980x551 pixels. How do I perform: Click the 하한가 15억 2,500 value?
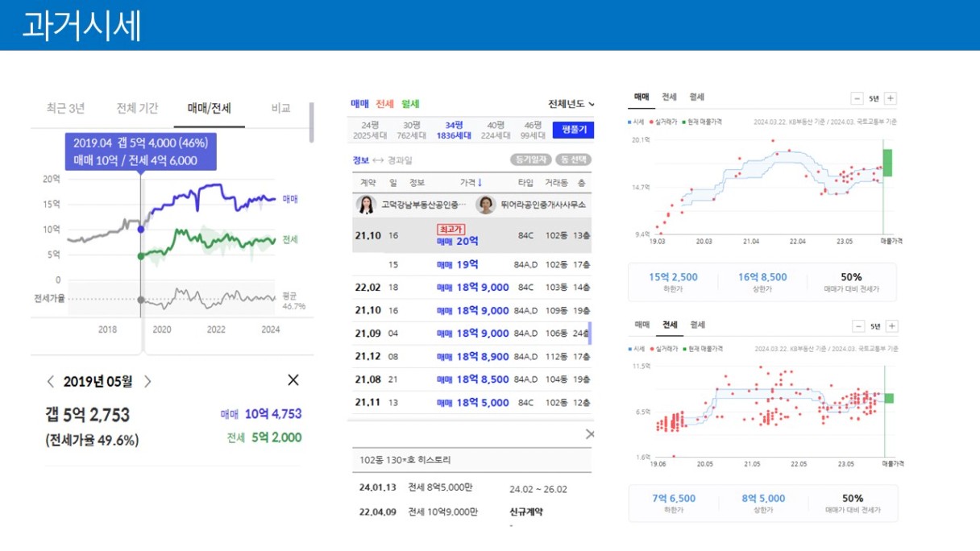673,277
